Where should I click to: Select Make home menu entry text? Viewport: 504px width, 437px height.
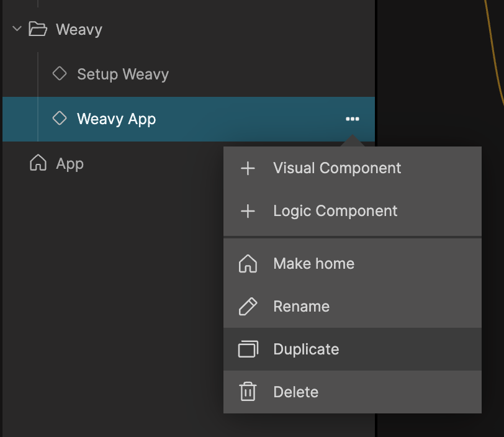click(x=313, y=264)
